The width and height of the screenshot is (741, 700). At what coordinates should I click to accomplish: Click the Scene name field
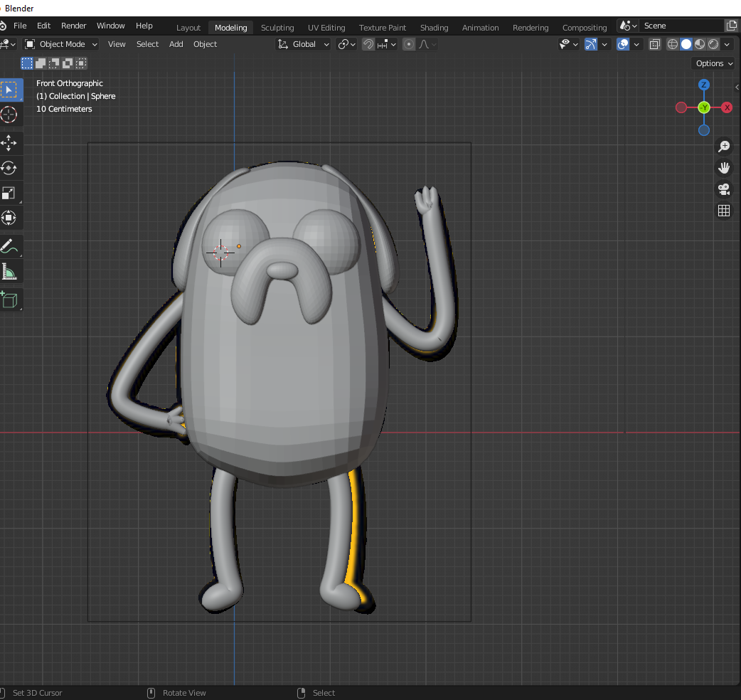683,26
